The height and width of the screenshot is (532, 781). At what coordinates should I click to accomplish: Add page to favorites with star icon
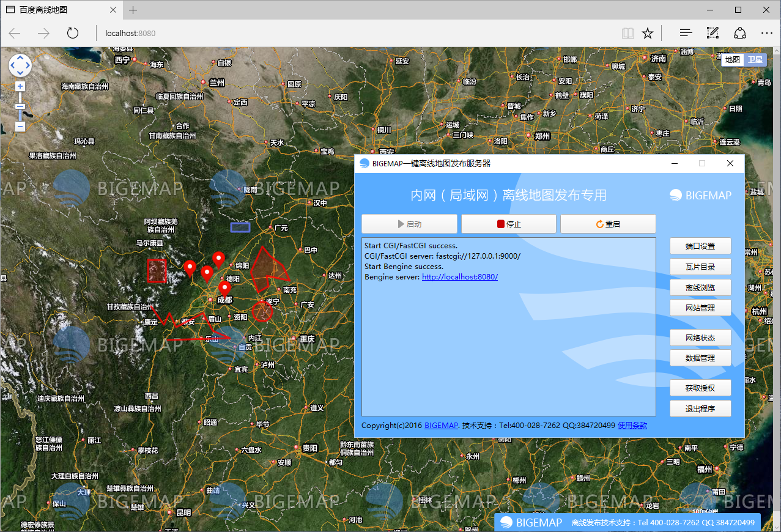point(648,33)
